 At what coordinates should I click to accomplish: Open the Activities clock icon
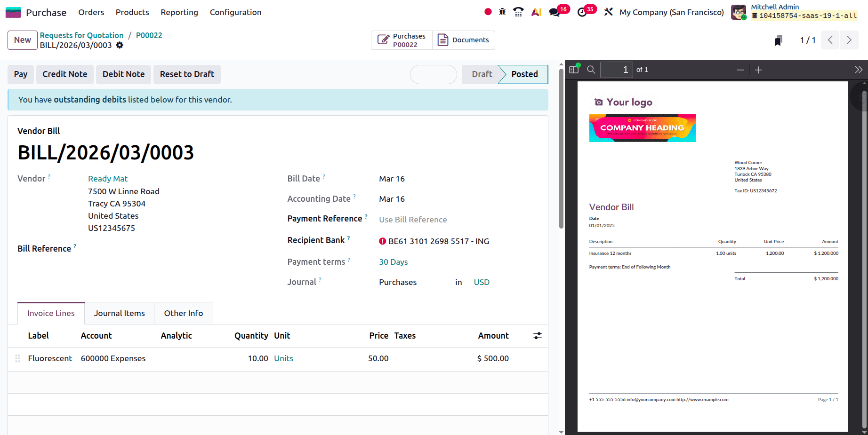(x=582, y=12)
